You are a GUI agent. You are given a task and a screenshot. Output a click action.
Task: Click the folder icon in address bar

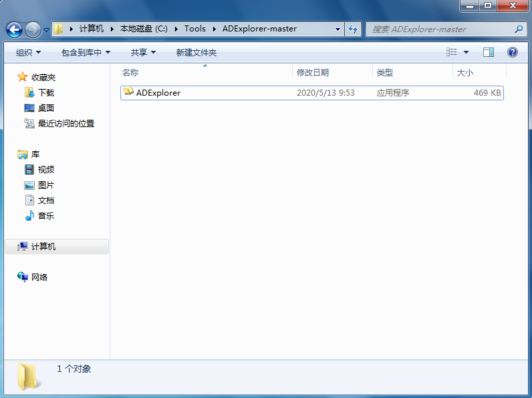(58, 29)
